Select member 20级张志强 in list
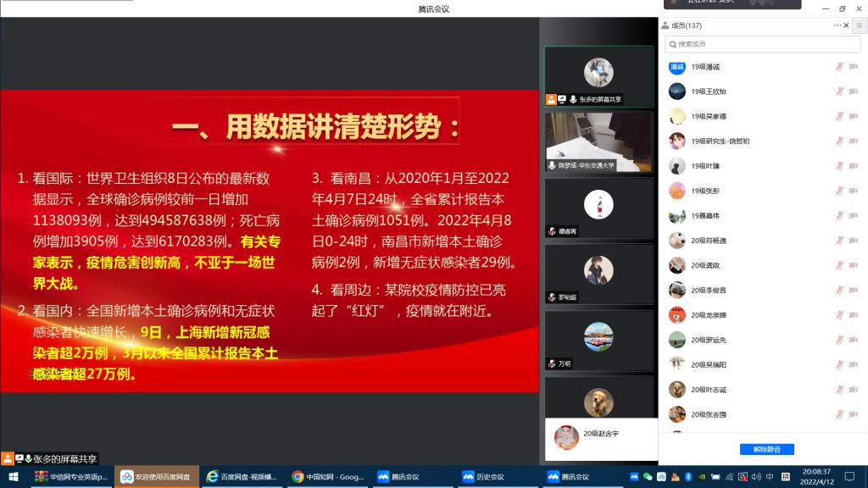868x488 pixels. point(762,413)
